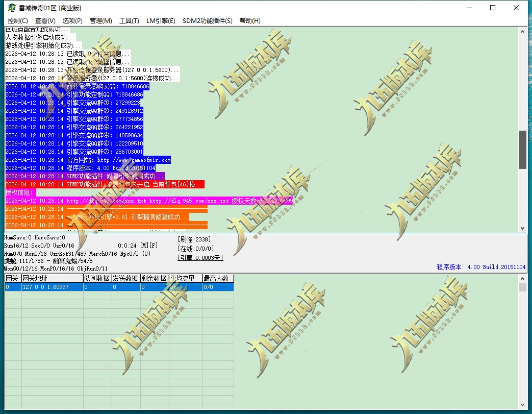Click log line 人物数据引擎启动成功
The height and width of the screenshot is (414, 532).
pyautogui.click(x=40, y=37)
